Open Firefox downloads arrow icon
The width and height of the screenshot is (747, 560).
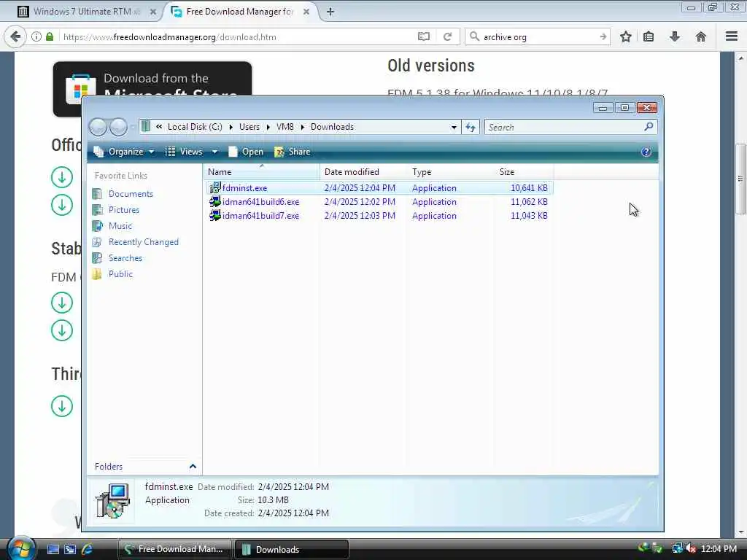coord(675,36)
